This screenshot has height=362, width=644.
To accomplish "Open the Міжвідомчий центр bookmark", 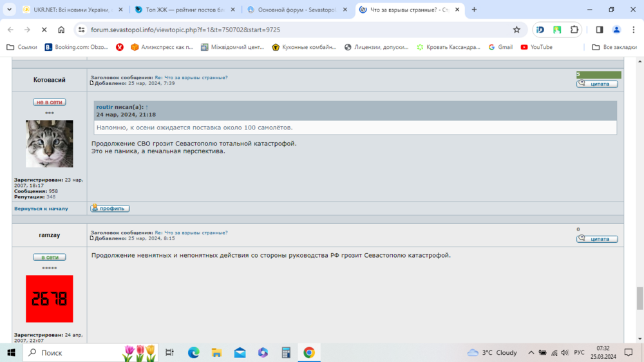I will click(232, 47).
